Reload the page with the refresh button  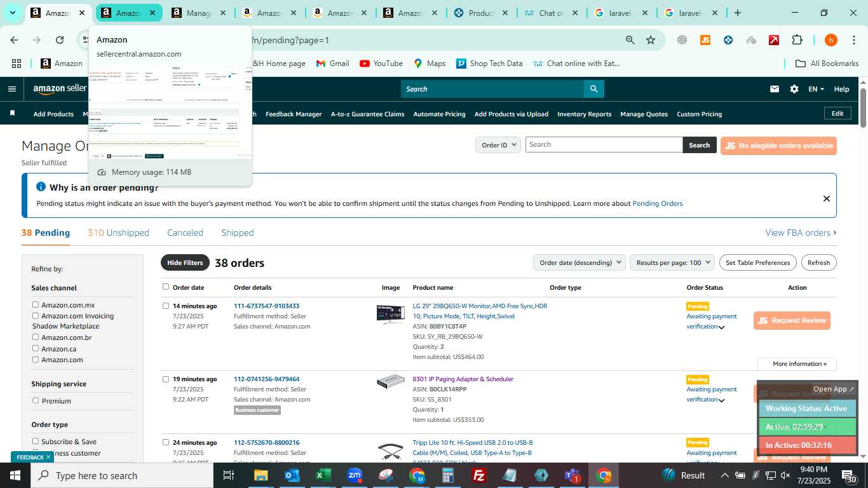[x=60, y=40]
